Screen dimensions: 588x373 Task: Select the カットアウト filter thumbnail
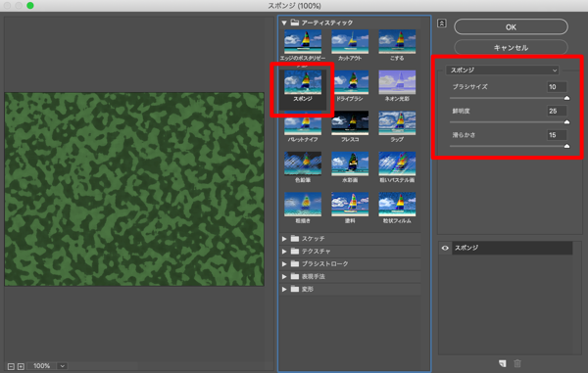point(350,41)
